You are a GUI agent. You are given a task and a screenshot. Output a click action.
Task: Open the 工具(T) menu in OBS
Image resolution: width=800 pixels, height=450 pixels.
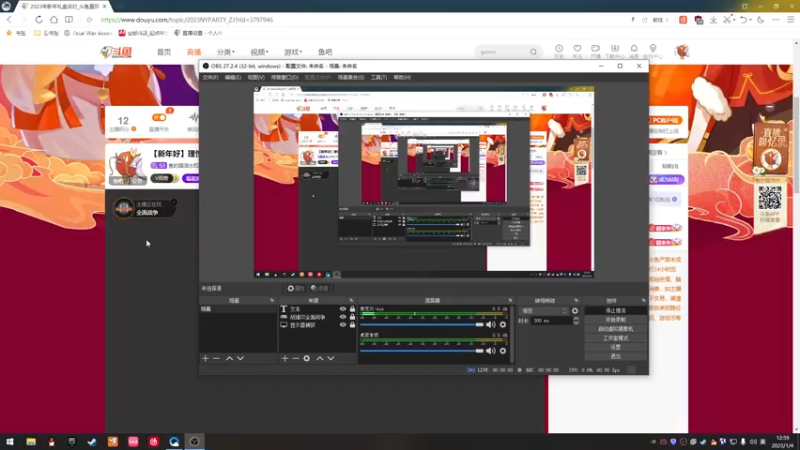click(379, 78)
